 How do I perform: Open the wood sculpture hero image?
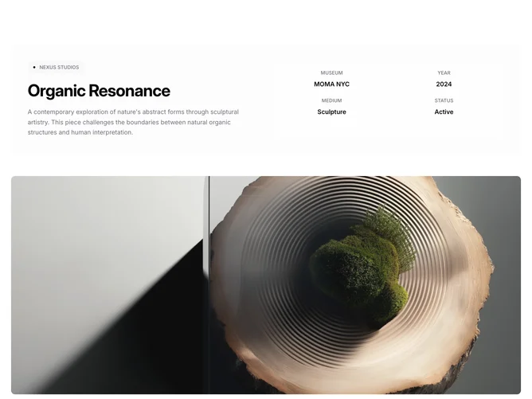(266, 285)
